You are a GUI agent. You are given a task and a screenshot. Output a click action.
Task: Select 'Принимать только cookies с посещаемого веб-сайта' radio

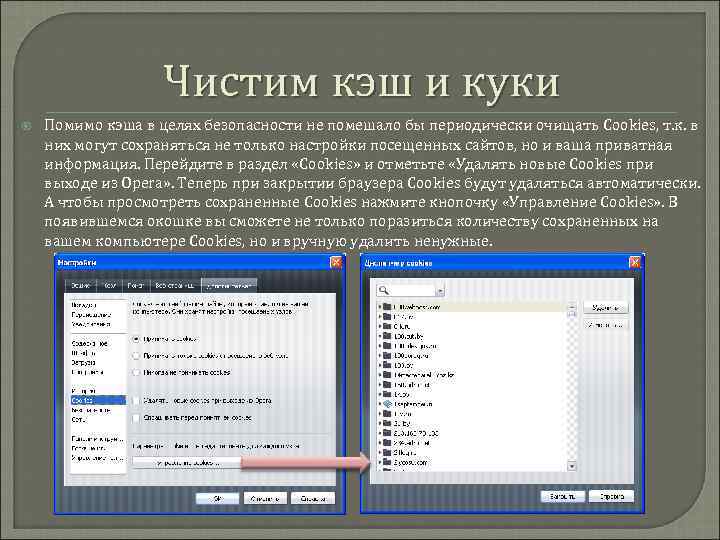[x=136, y=356]
